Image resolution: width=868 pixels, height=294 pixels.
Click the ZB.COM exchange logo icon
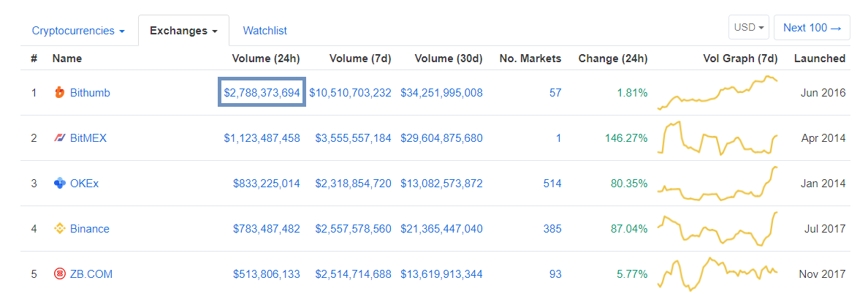(60, 274)
